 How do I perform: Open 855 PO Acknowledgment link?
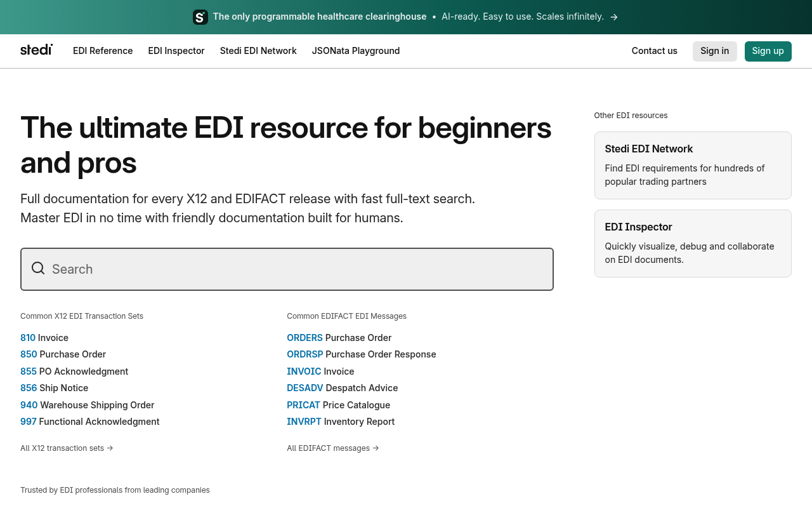point(74,371)
